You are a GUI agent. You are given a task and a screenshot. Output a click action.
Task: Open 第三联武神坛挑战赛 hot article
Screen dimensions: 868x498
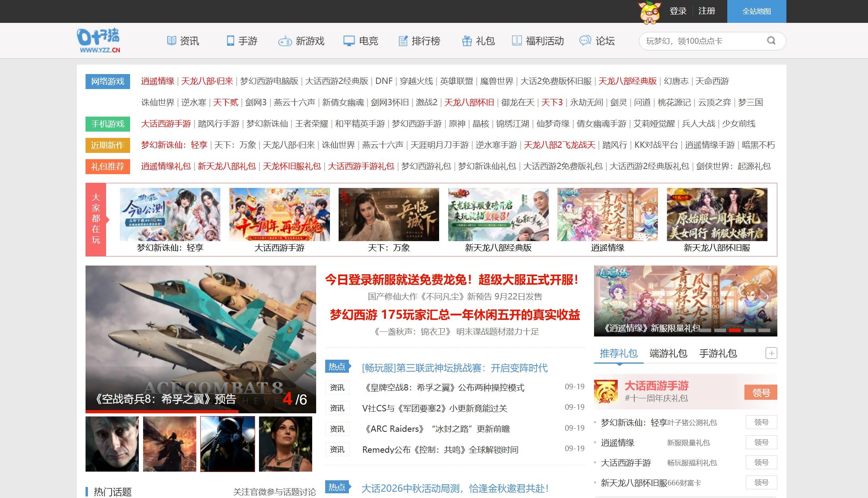454,368
